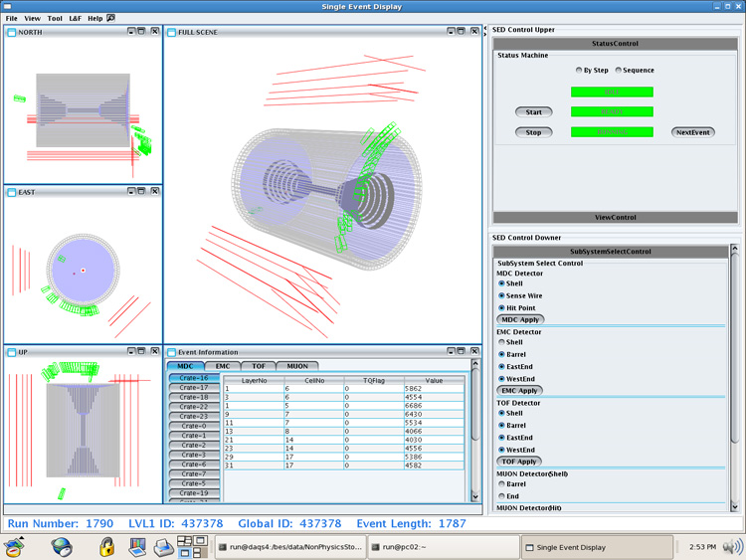Select the By Step radio button
This screenshot has height=560, width=746.
click(579, 71)
